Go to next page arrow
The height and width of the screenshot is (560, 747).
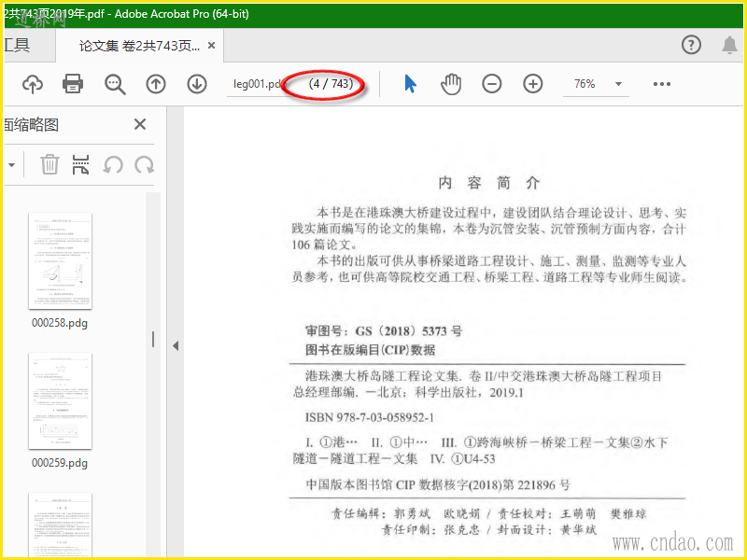click(x=197, y=84)
